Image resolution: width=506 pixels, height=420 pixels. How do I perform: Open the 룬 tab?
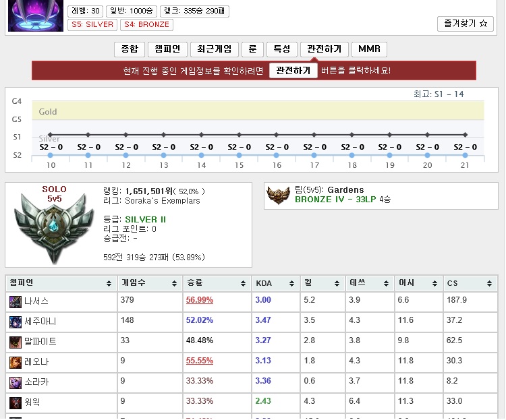pos(252,49)
